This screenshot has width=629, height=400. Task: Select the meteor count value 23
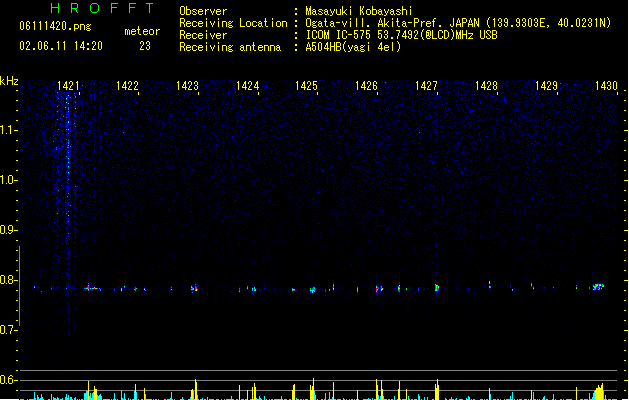(x=145, y=46)
